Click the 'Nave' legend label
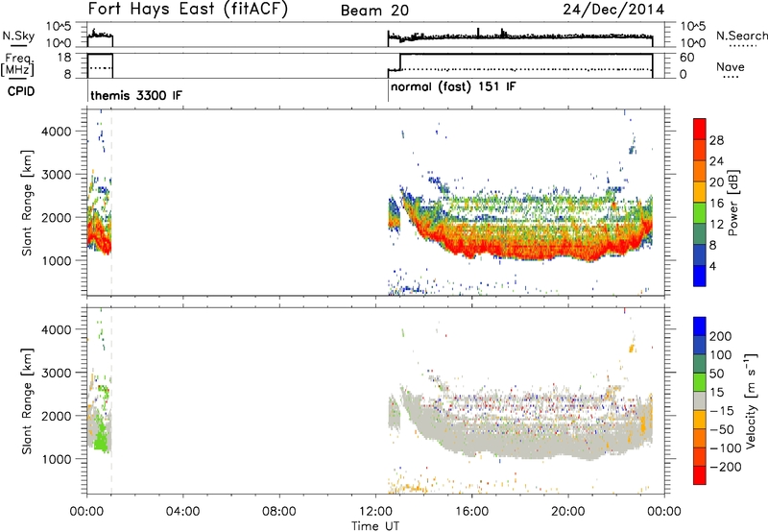This screenshot has width=768, height=532. (x=730, y=66)
